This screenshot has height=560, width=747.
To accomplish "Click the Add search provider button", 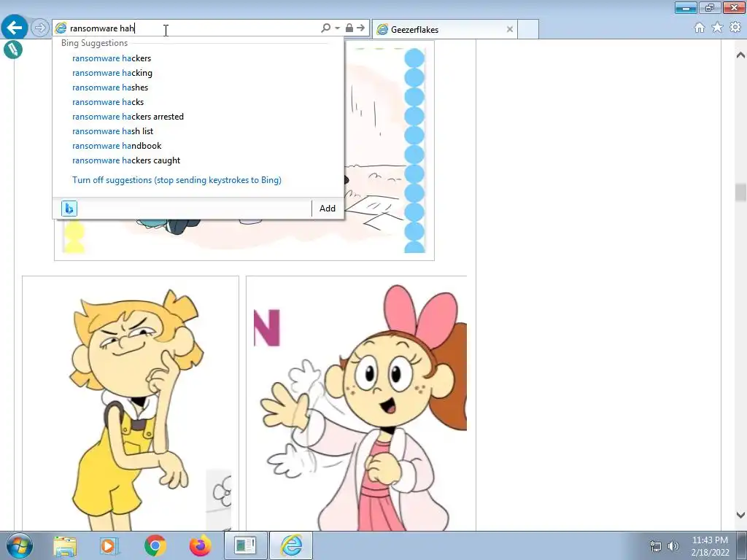I will [328, 208].
